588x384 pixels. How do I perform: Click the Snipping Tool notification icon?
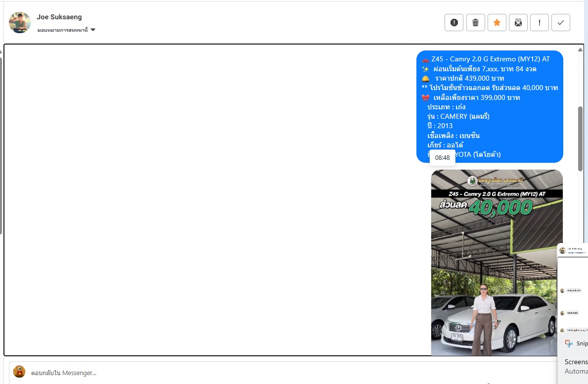pyautogui.click(x=569, y=343)
